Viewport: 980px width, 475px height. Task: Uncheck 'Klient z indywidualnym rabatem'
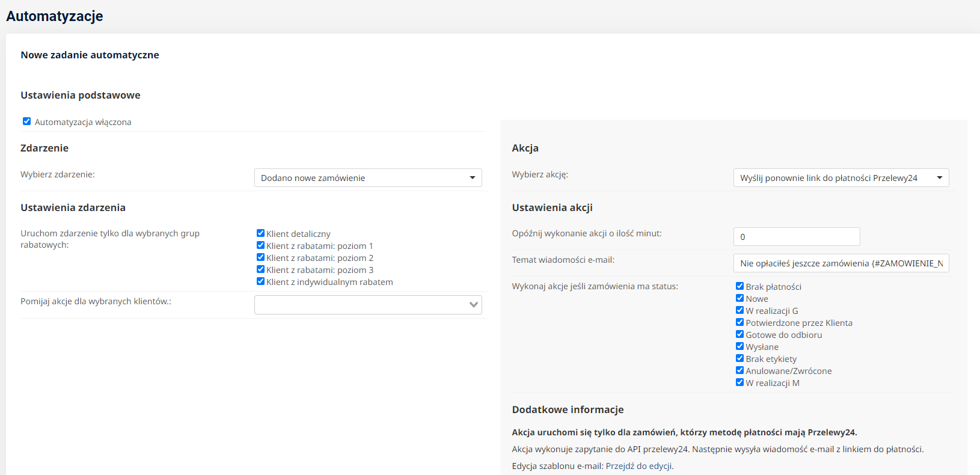pos(260,281)
